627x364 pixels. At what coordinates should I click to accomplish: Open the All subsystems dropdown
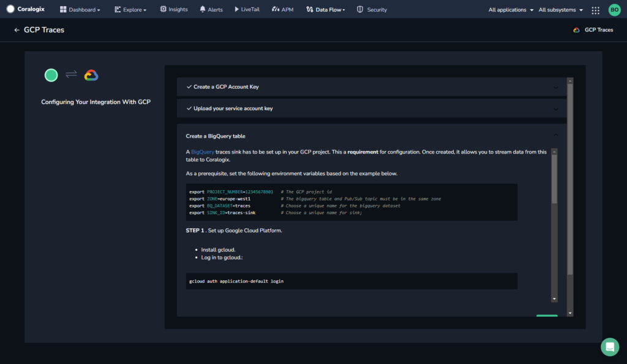click(561, 10)
